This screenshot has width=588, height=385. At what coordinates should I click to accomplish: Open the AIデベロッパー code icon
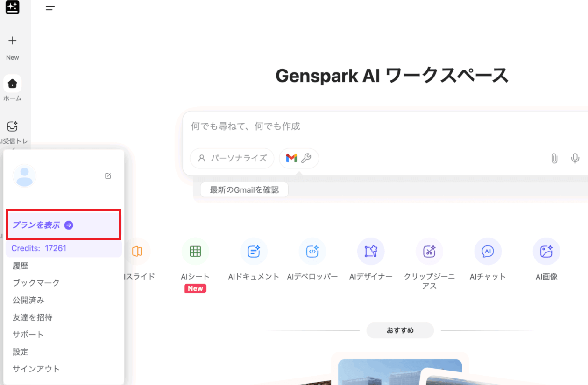[x=312, y=252]
